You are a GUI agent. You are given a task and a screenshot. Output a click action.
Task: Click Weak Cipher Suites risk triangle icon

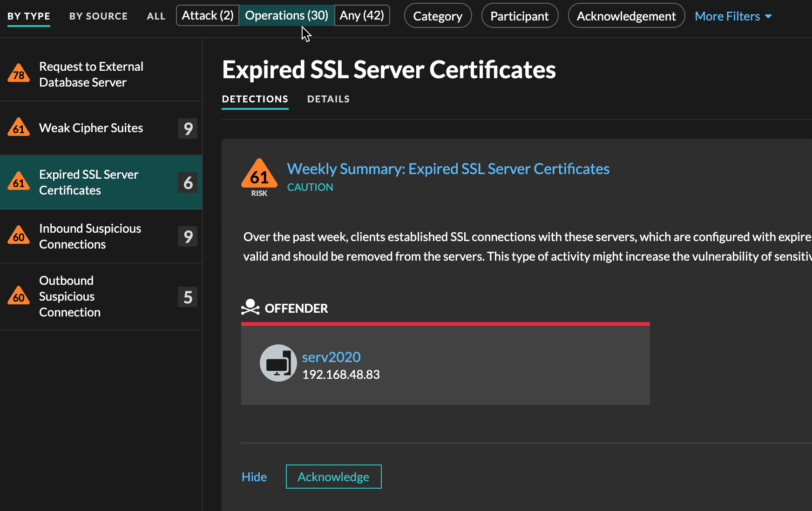click(19, 128)
